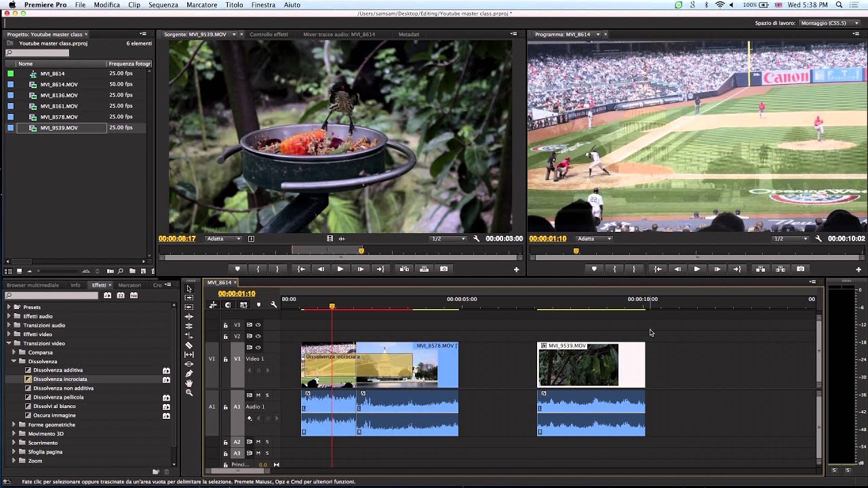Open Program monitor 1/2 resolution dropdown

[791, 239]
